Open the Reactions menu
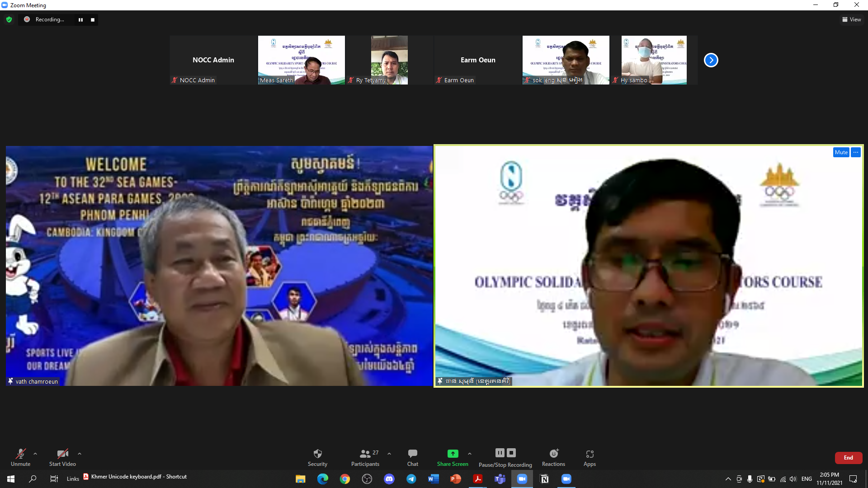Screen dimensions: 868x488 click(553, 454)
